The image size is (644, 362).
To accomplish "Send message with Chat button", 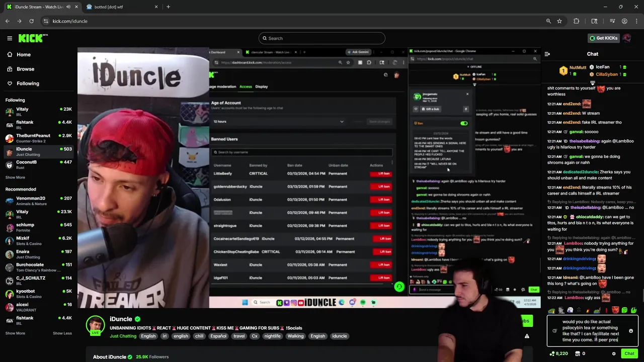I will (629, 353).
